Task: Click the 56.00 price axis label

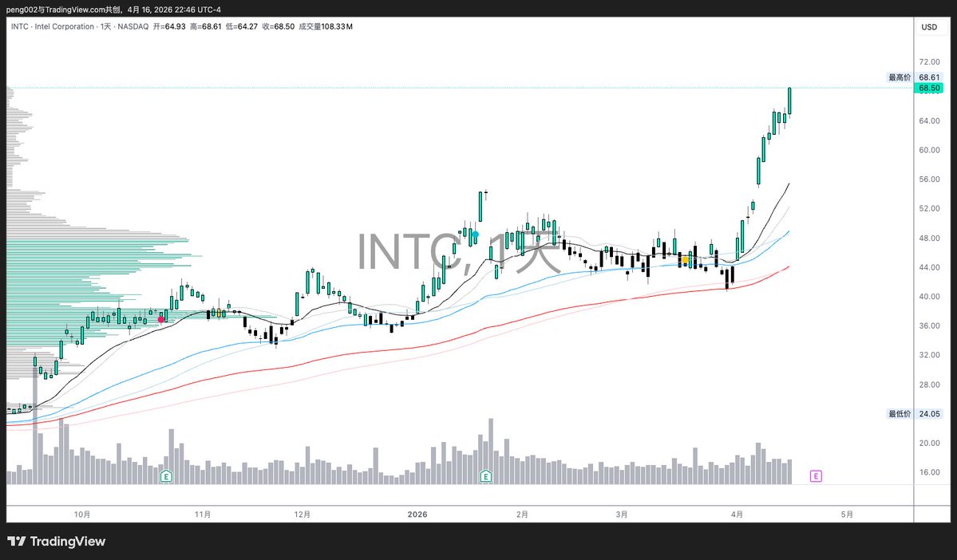Action: 929,179
